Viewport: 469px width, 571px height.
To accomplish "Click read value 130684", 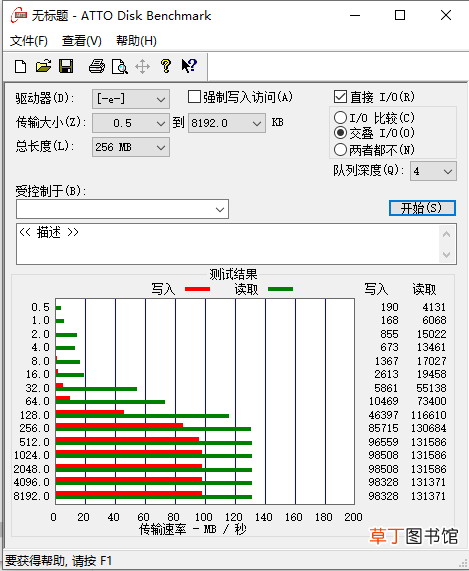I will tap(429, 428).
